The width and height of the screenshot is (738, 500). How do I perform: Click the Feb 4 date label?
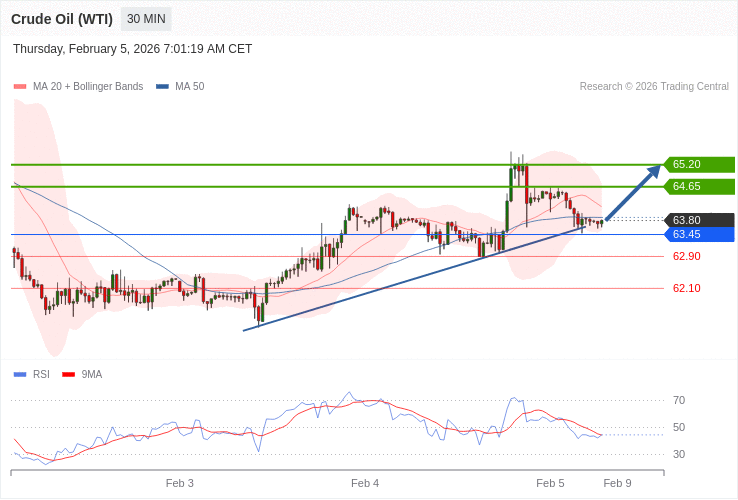pyautogui.click(x=365, y=483)
